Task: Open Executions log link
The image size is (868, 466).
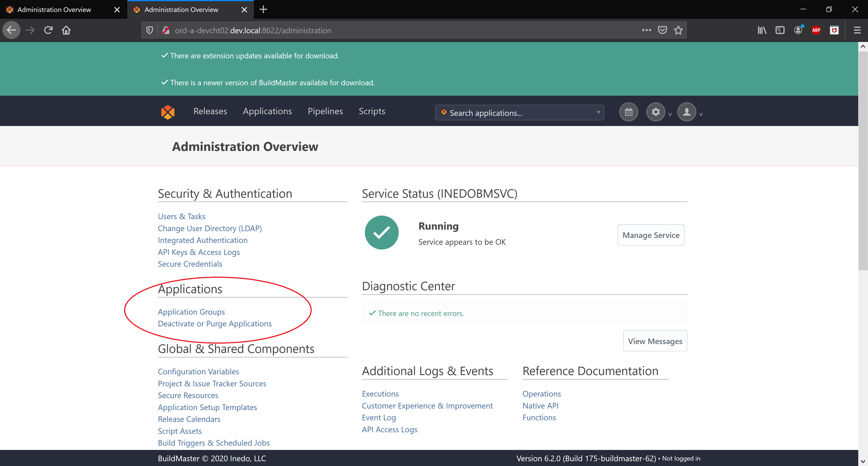Action: (x=380, y=394)
